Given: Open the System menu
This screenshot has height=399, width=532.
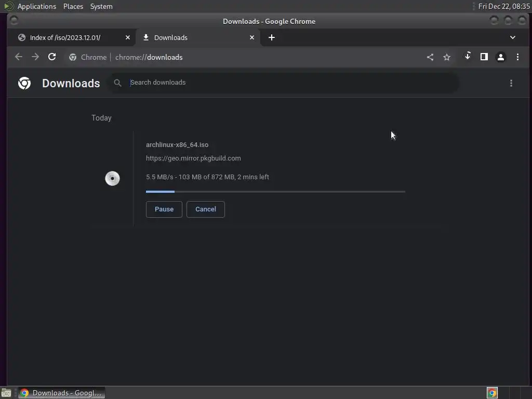Looking at the screenshot, I should pyautogui.click(x=101, y=6).
